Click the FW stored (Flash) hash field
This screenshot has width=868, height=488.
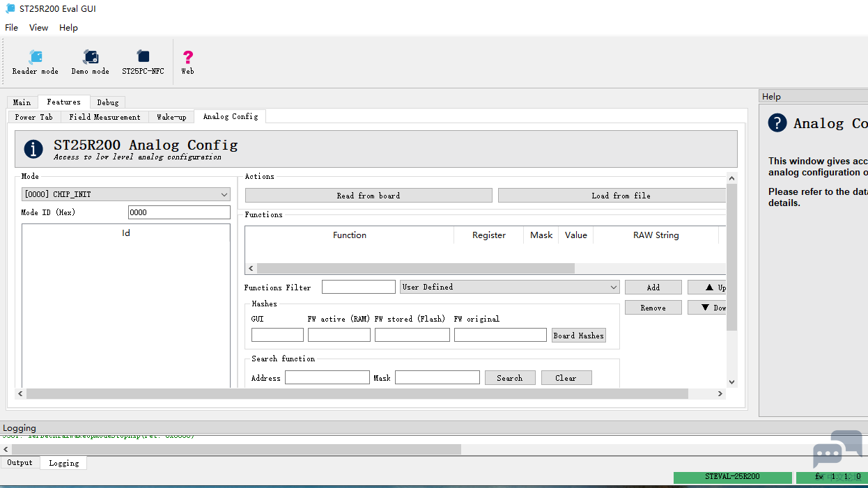click(x=412, y=335)
